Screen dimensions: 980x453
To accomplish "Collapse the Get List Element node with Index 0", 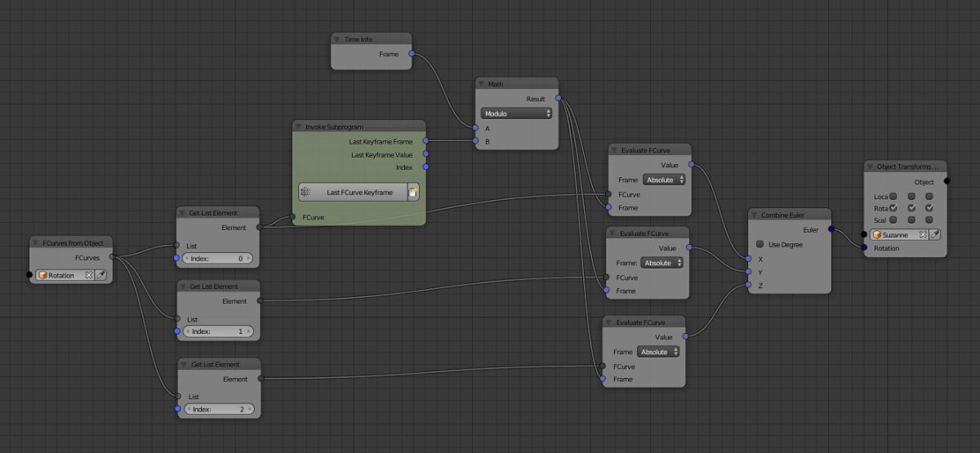I will (183, 213).
